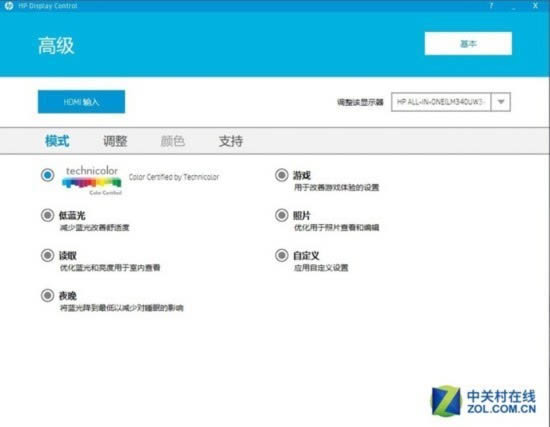Switch to the 模式 tab

[57, 141]
